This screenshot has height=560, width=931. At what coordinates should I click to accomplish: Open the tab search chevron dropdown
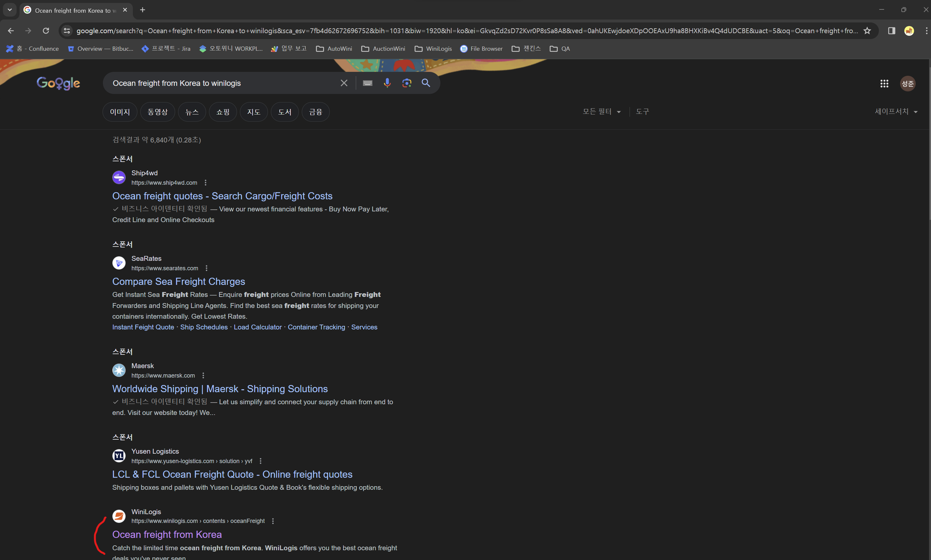click(x=10, y=10)
